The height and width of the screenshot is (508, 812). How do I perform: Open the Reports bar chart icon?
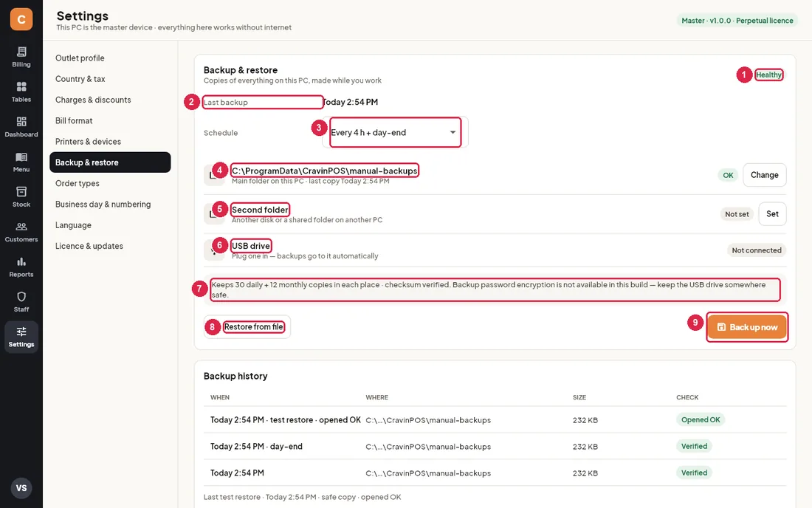(21, 261)
